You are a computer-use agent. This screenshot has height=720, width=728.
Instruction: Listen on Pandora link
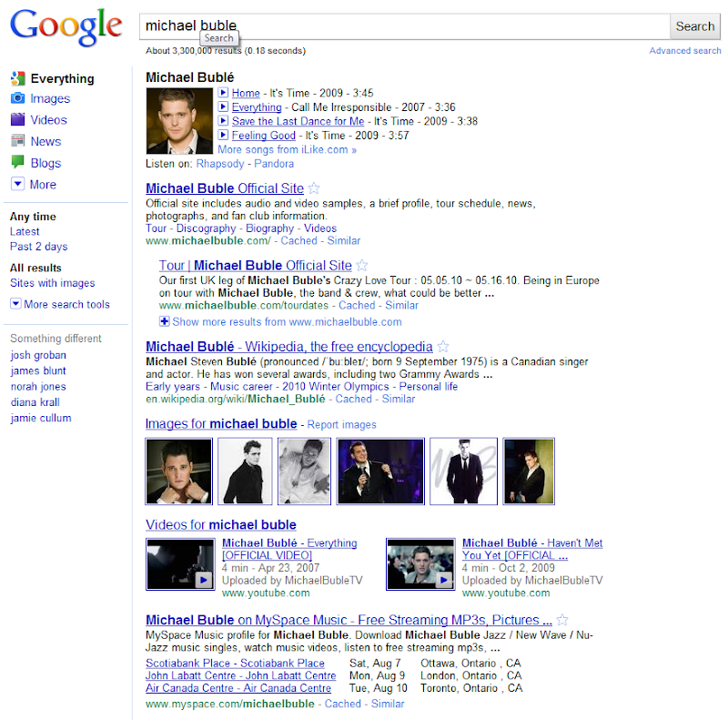(x=274, y=164)
